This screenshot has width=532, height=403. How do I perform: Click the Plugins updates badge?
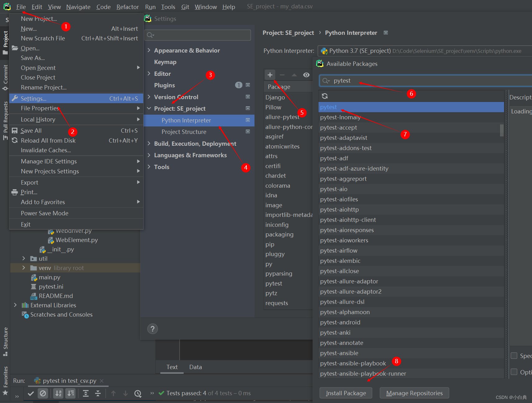tap(239, 85)
